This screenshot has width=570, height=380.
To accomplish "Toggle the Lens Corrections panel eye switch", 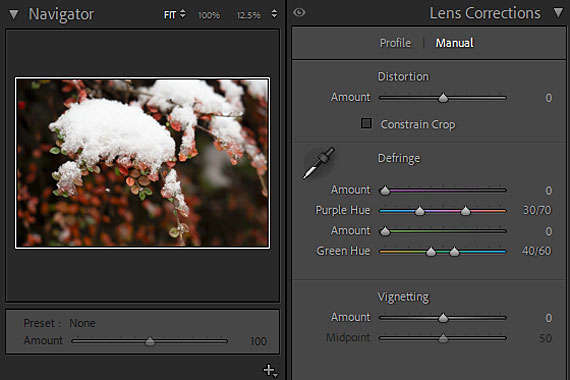I will point(299,13).
